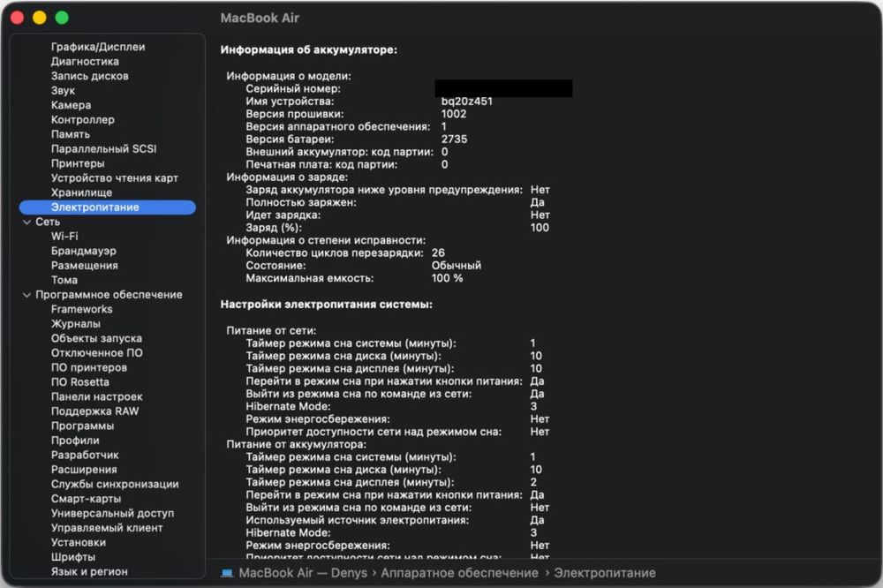The height and width of the screenshot is (588, 883).
Task: Collapse the Сеть section chevron
Action: click(26, 222)
